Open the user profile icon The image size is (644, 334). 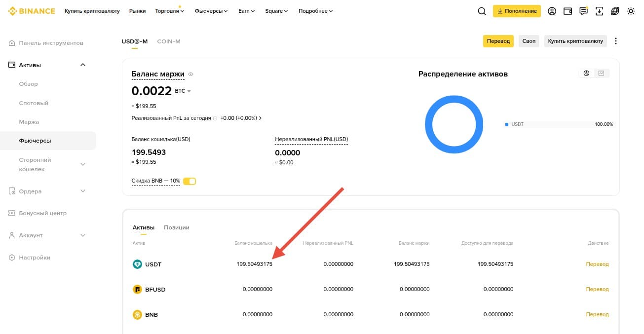click(x=552, y=11)
